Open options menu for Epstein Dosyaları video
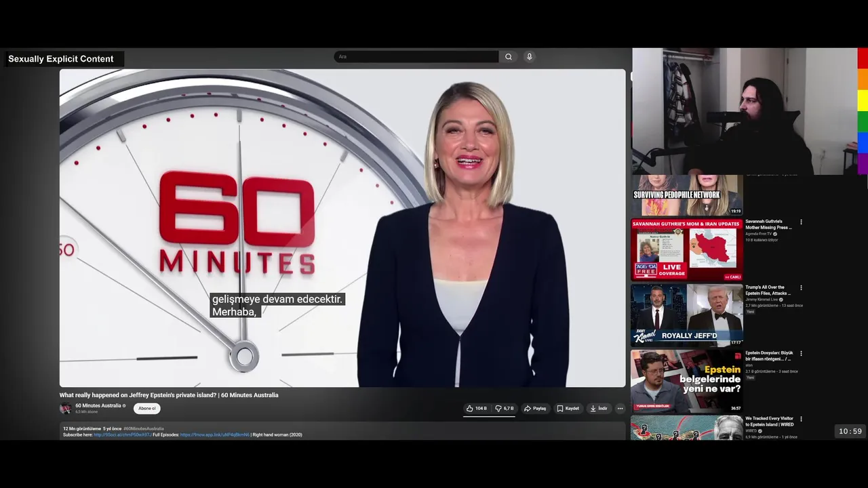The height and width of the screenshot is (488, 868). [801, 354]
